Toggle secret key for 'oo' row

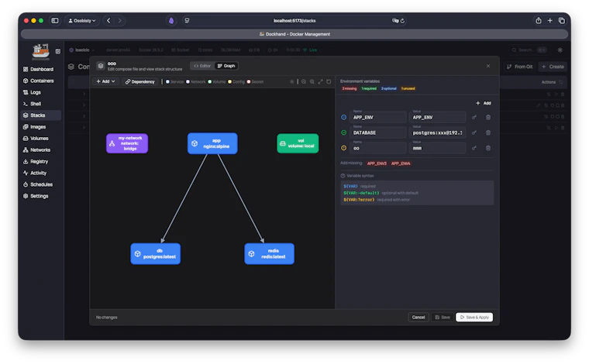[x=474, y=148]
